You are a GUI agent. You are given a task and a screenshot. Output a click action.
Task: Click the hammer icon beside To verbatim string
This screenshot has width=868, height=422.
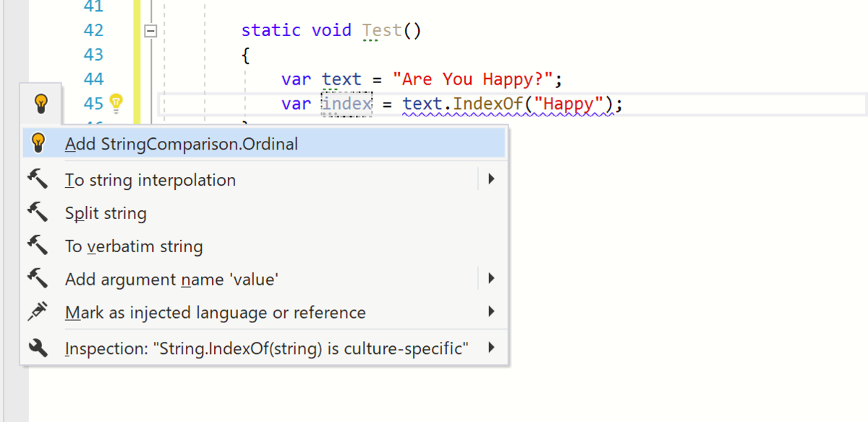point(40,246)
